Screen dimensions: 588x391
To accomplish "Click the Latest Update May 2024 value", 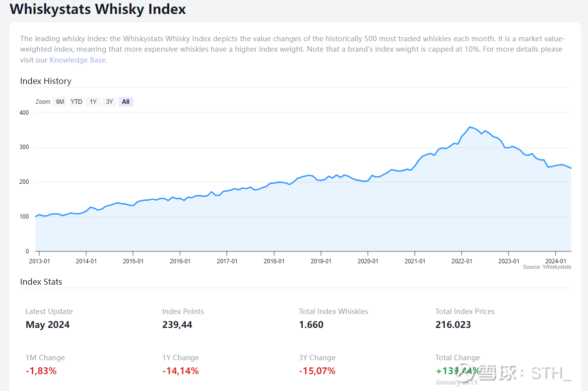I will 48,325.
